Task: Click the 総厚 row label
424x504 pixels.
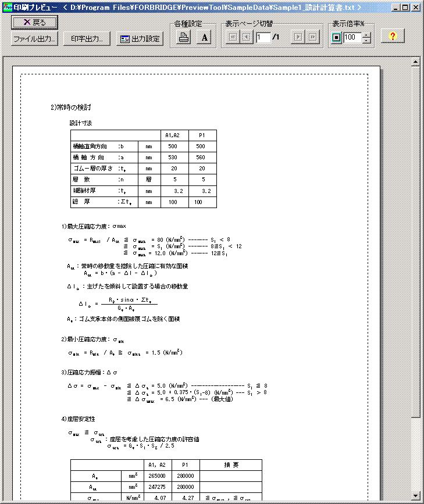Action: [x=81, y=202]
